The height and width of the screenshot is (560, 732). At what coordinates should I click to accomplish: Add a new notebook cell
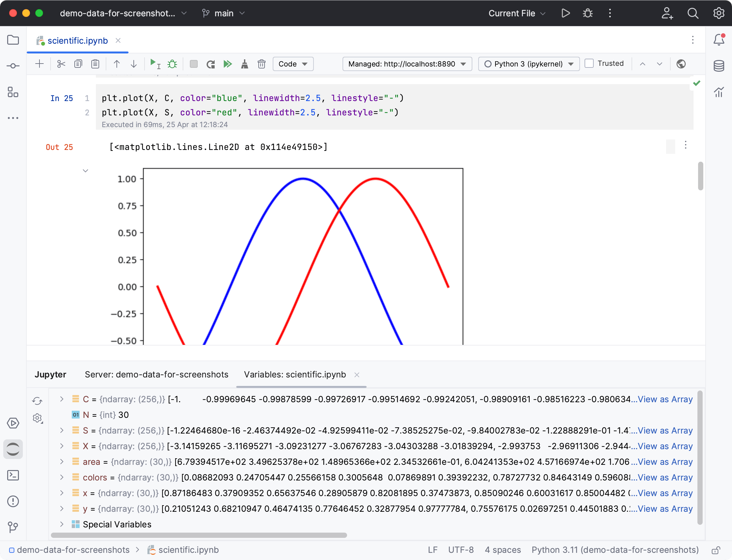(39, 64)
